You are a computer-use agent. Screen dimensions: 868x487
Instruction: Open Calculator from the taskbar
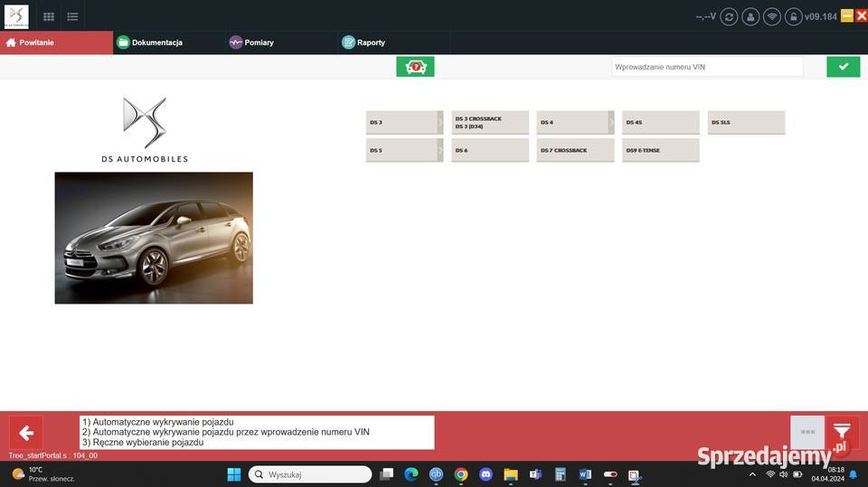tap(561, 474)
